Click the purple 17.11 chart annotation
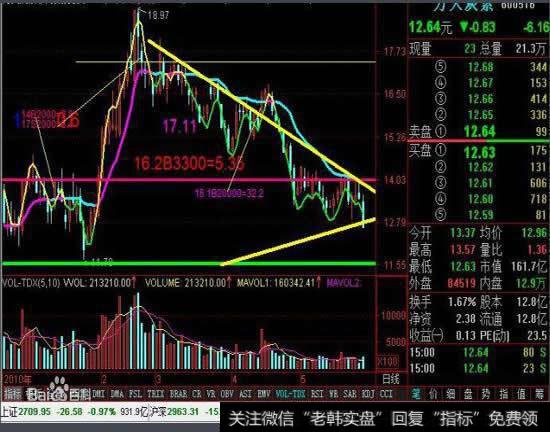 [179, 126]
